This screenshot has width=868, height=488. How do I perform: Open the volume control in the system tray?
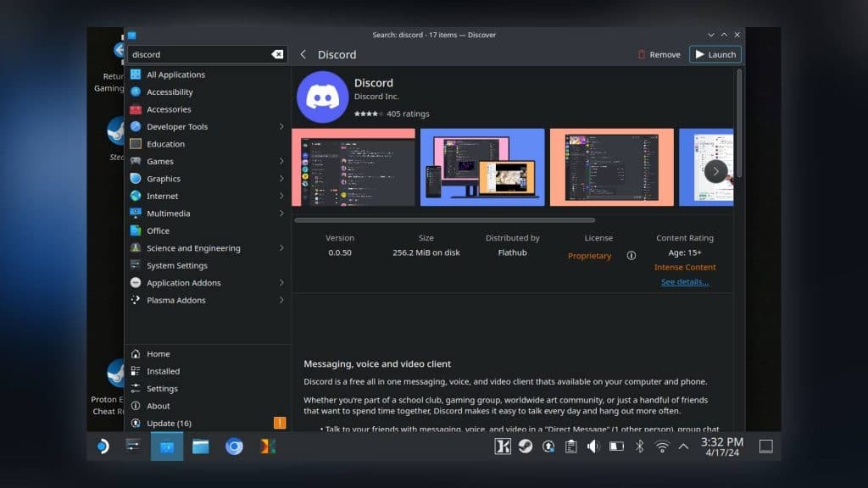point(593,446)
